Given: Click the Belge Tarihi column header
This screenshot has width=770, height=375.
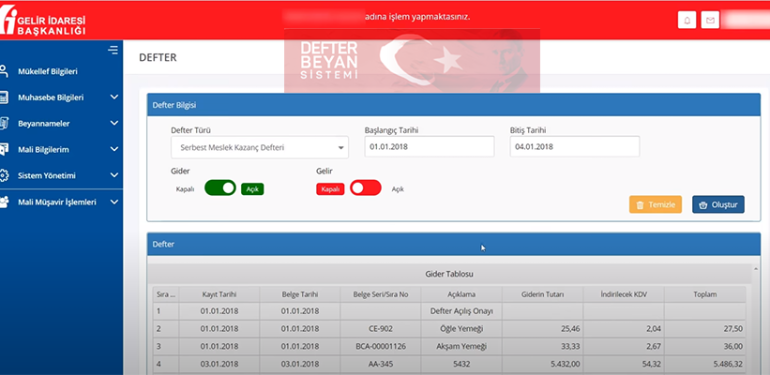Looking at the screenshot, I should click(300, 295).
